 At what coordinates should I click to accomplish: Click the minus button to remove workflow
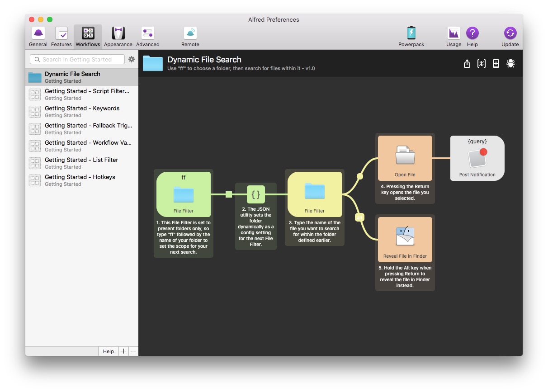tap(133, 351)
